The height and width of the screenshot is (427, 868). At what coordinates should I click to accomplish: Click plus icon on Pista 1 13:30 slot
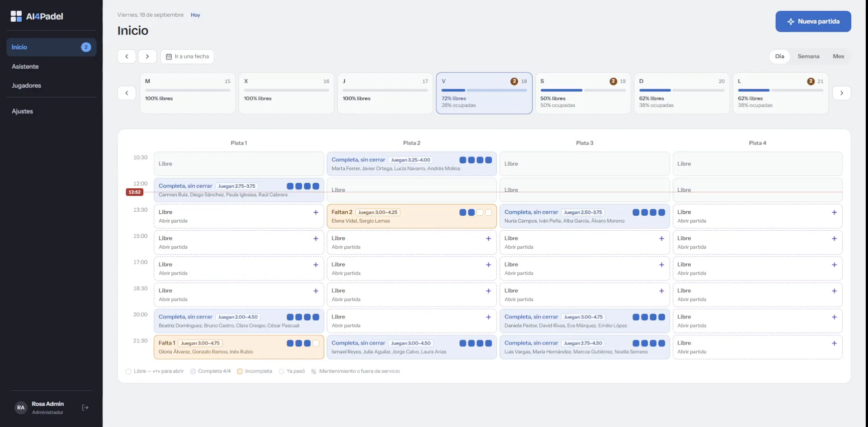[x=316, y=212]
